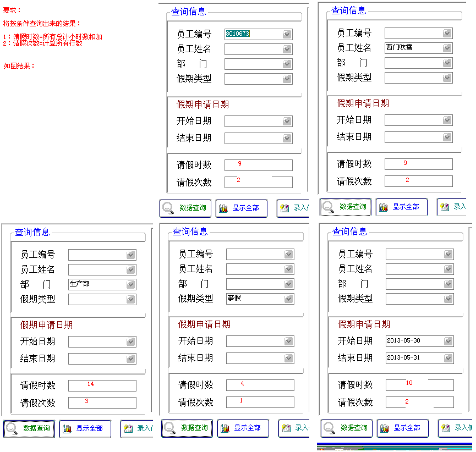The image size is (476, 452).
Task: Click 显示全部 in the 事假 panel
Action: (x=243, y=428)
